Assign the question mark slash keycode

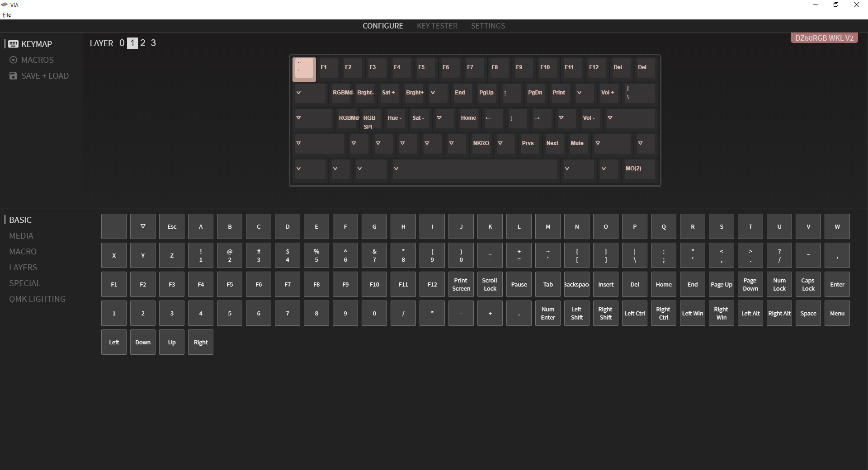pyautogui.click(x=779, y=255)
